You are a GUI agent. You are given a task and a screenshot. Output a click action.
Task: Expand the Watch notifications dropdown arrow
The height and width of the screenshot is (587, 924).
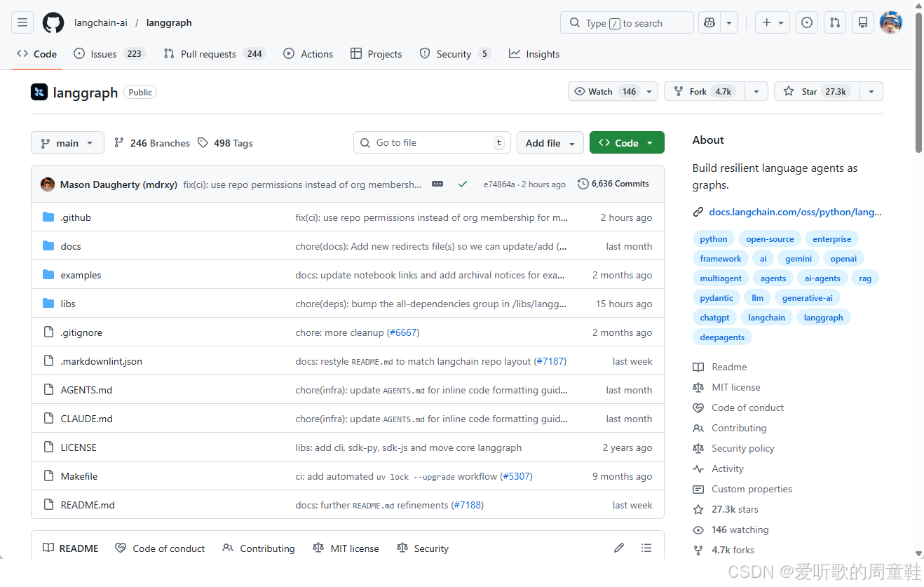pyautogui.click(x=650, y=92)
